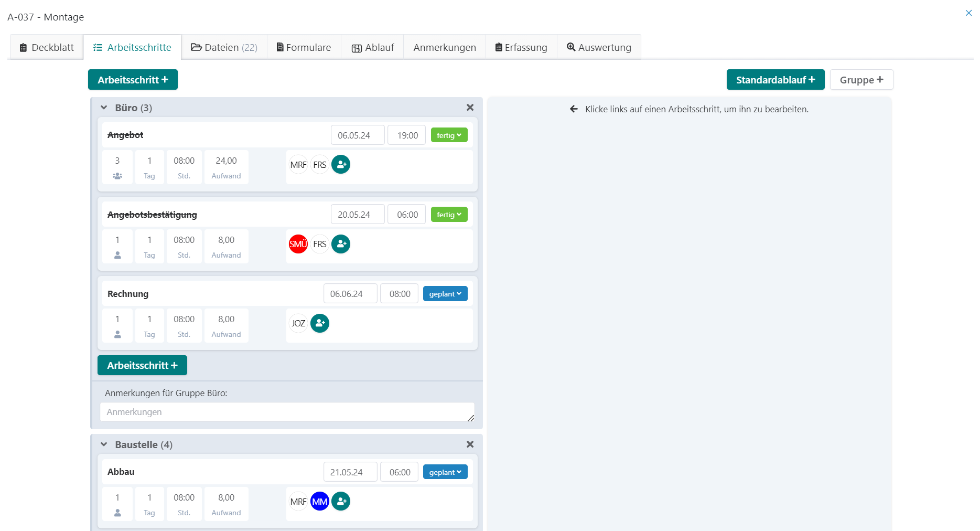Viewport: 980px width, 531px height.
Task: Remove the Büro group with X icon
Action: click(470, 108)
